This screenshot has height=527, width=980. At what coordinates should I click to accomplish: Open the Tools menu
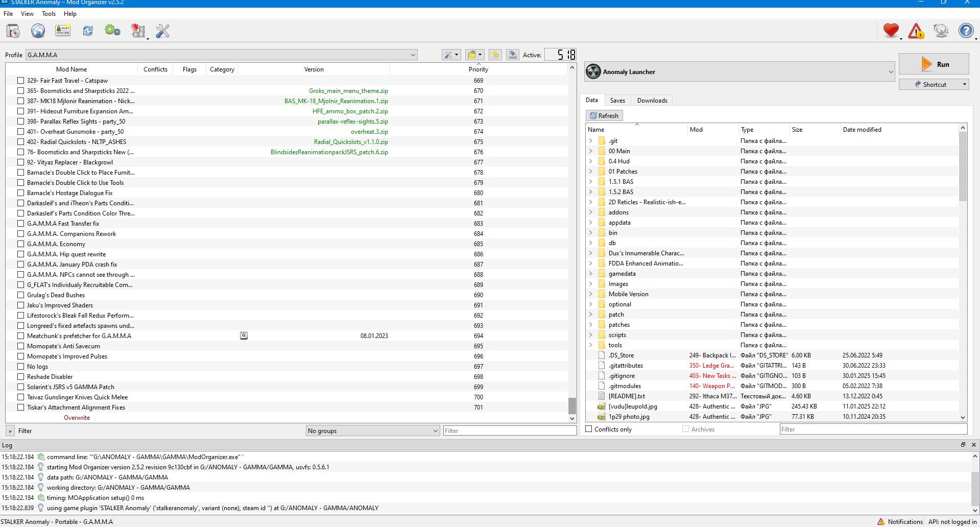49,14
